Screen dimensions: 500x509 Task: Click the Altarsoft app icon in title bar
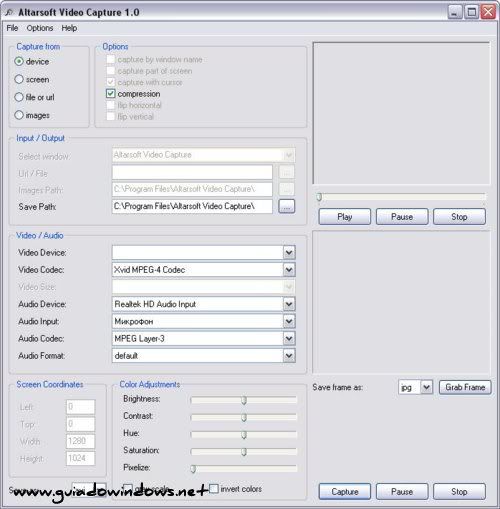9,12
